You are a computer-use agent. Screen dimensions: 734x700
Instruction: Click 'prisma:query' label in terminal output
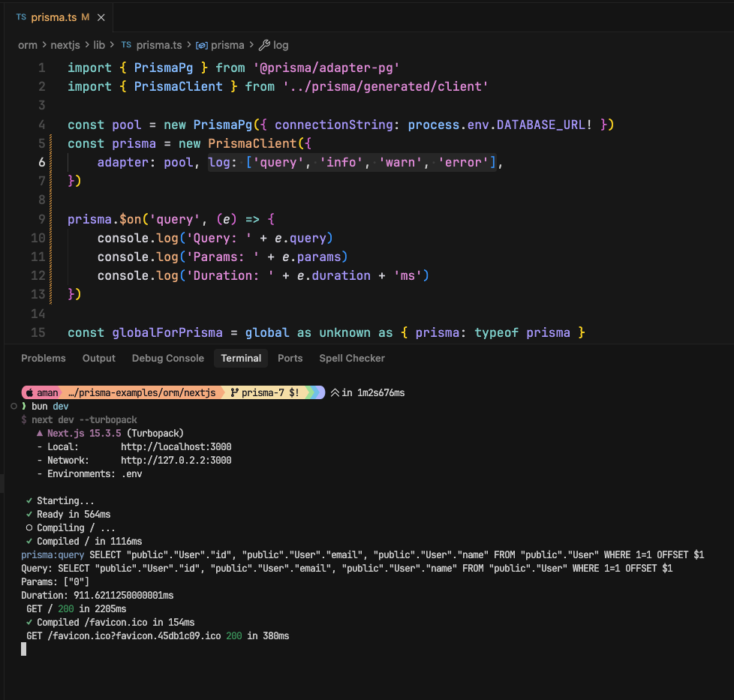click(53, 555)
